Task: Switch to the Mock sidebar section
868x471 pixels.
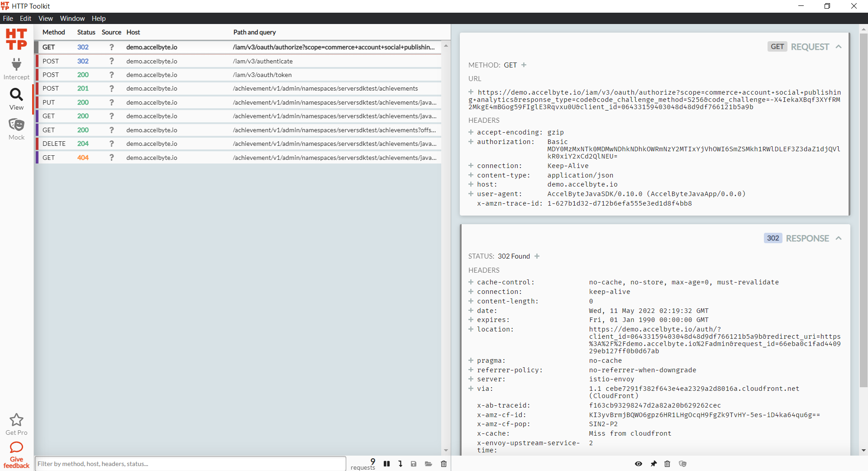Action: (x=16, y=128)
